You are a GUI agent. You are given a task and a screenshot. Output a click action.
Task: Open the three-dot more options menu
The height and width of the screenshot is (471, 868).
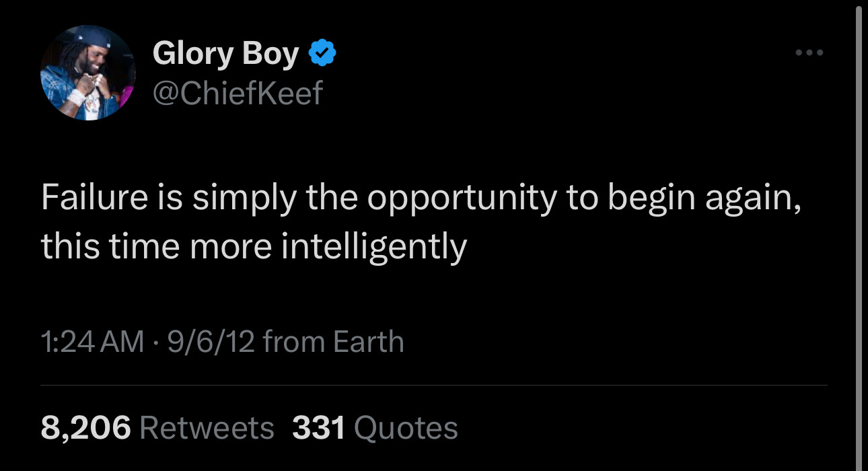[809, 52]
